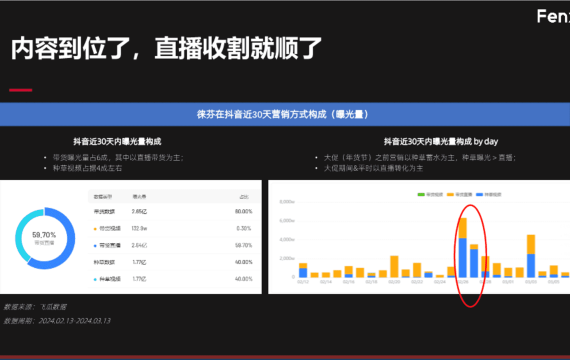Image resolution: width=570 pixels, height=360 pixels.
Task: Click the blue dot beside 带货直播 row
Action: 95,246
